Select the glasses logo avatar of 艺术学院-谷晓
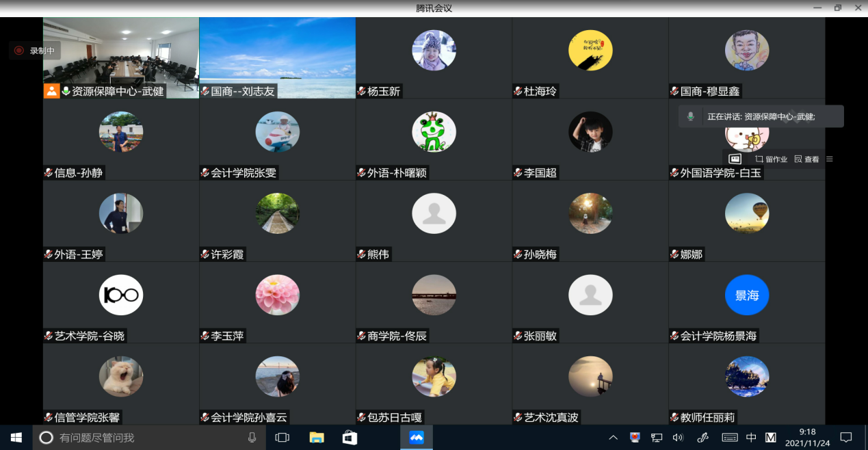Image resolution: width=868 pixels, height=450 pixels. (x=121, y=295)
